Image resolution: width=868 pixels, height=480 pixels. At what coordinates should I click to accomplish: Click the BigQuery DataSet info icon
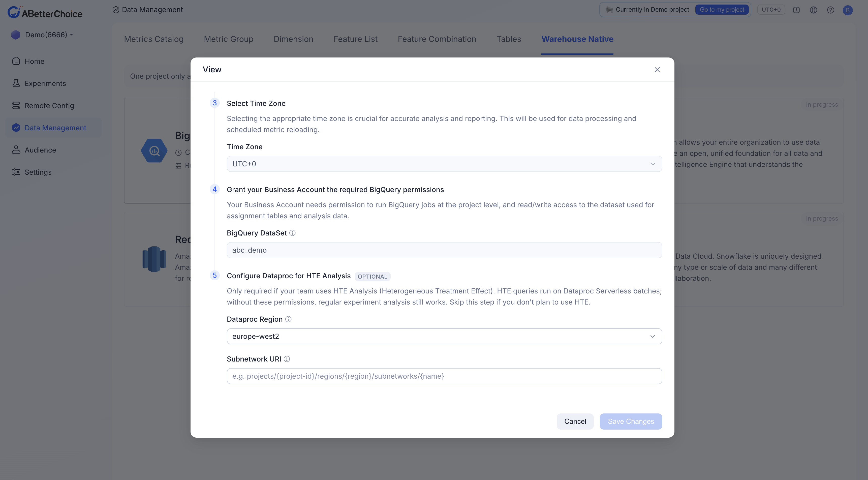(292, 233)
